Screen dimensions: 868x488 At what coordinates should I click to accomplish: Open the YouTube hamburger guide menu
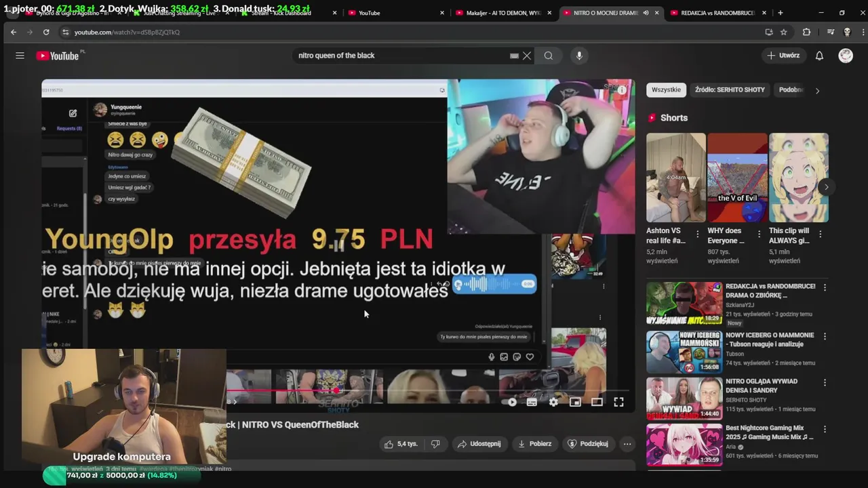[20, 56]
